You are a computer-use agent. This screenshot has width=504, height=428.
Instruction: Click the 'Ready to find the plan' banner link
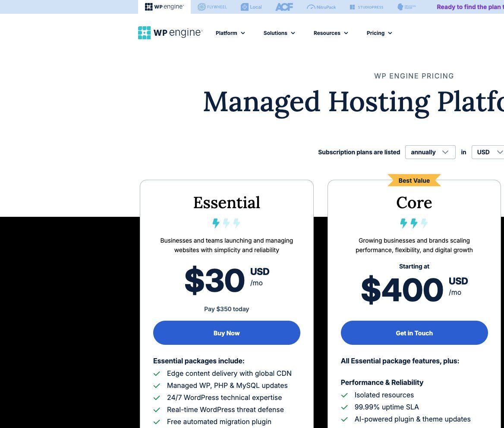pyautogui.click(x=470, y=7)
